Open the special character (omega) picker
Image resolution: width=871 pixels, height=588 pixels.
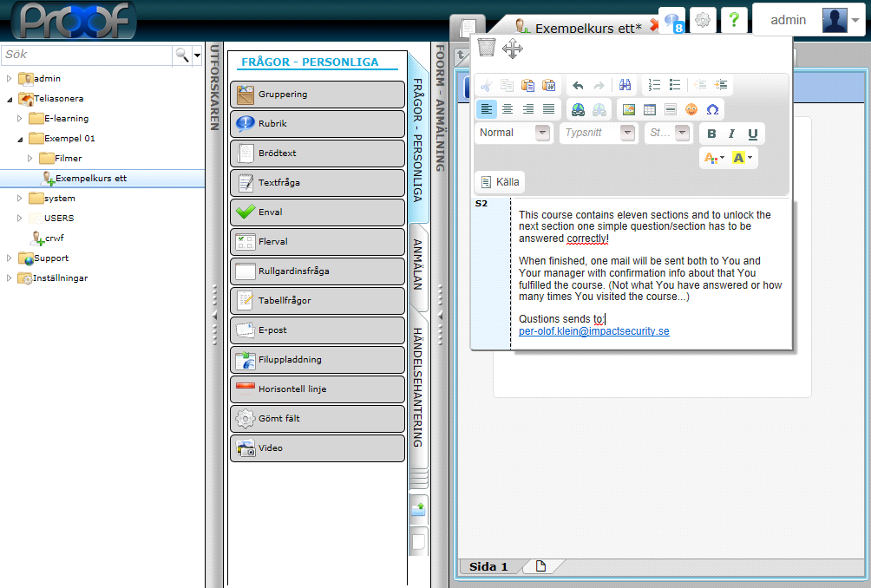pos(712,109)
